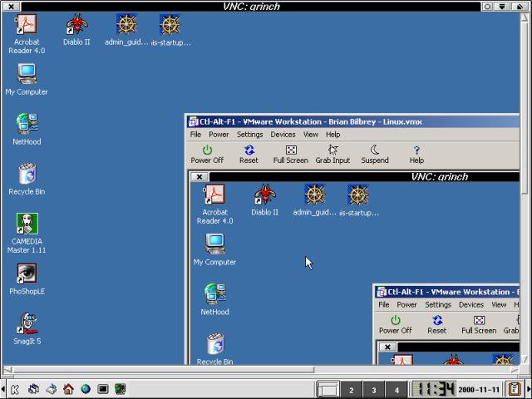Click Full Screen in the first VMware toolbar

291,155
